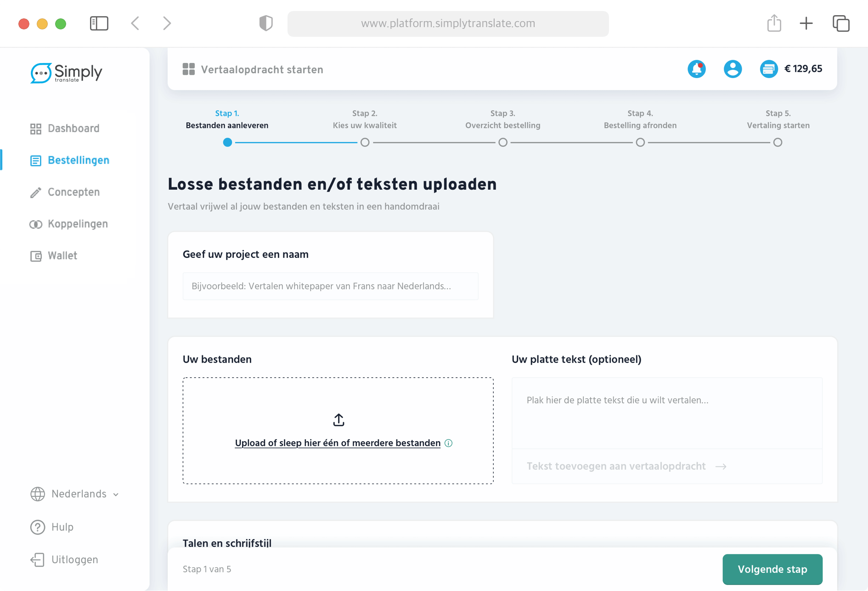Click the upload arrow icon in dropzone

pos(338,420)
